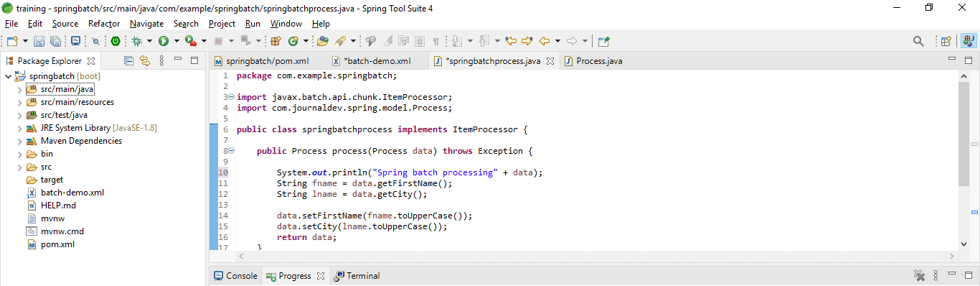Click the Open Type folder icon

pos(323,41)
